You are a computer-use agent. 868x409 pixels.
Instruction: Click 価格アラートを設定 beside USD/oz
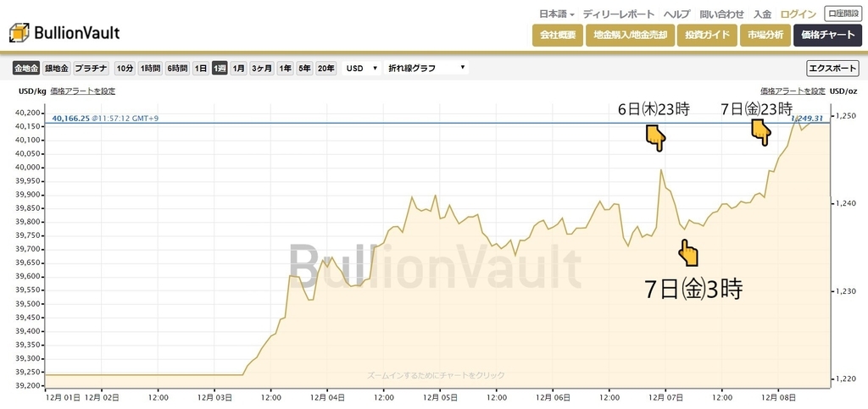[x=793, y=91]
